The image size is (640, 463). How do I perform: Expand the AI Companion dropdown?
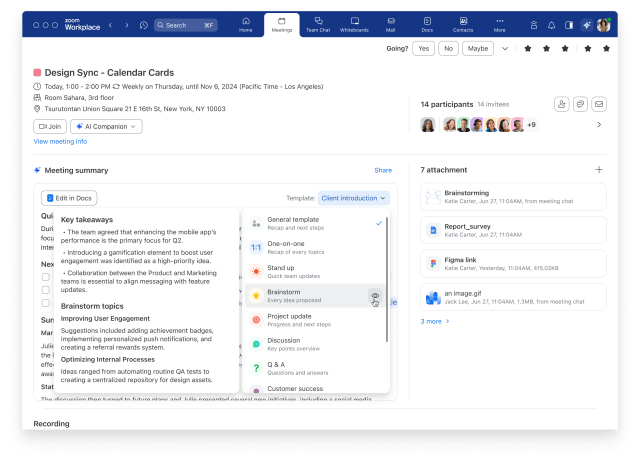pos(106,127)
